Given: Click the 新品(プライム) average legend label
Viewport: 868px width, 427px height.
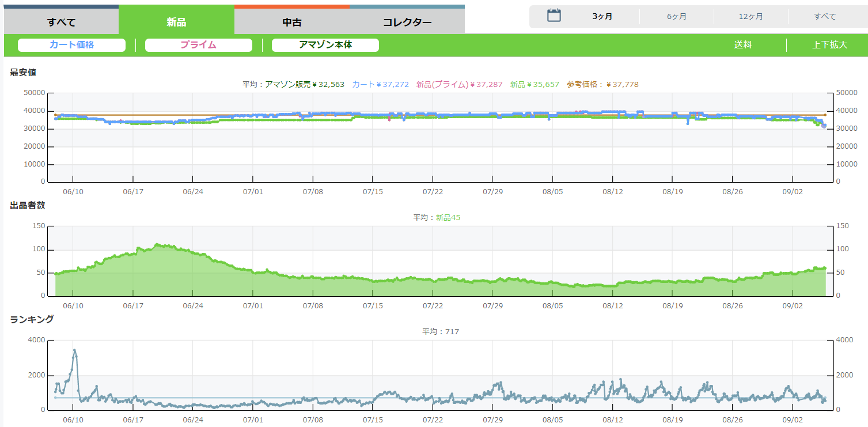Looking at the screenshot, I should 458,84.
